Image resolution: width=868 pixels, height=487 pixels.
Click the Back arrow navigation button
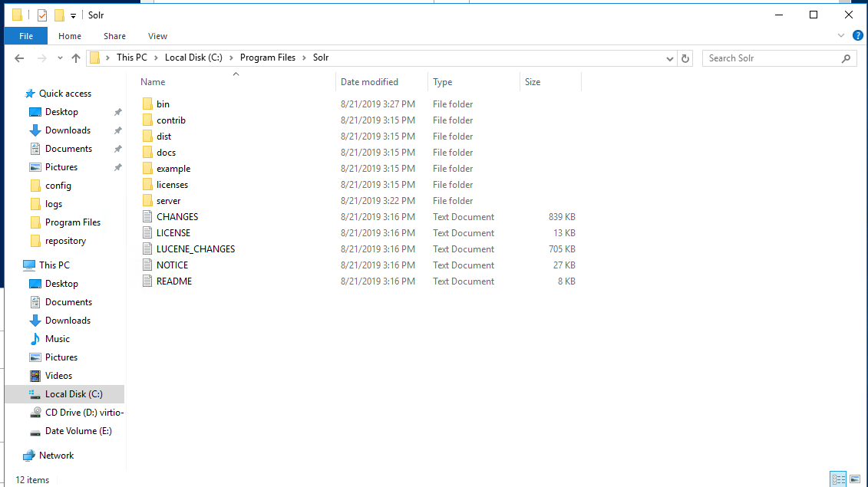(19, 58)
